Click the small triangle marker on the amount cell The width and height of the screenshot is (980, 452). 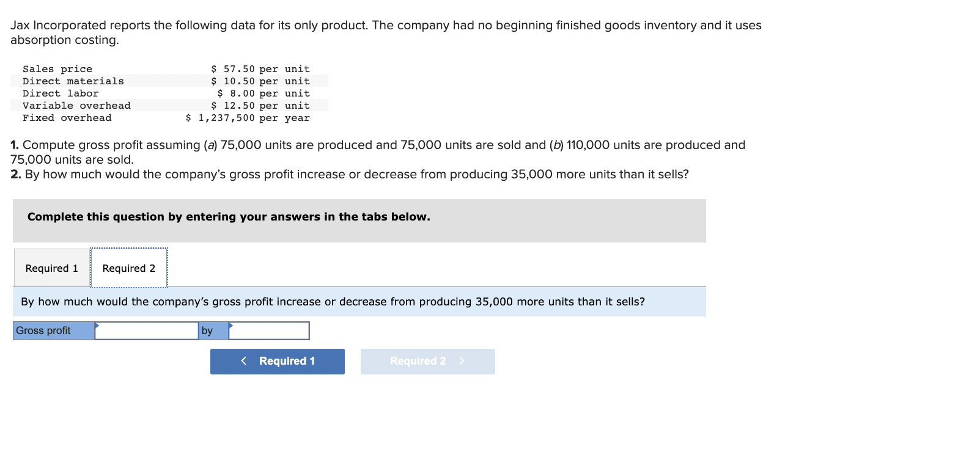[x=231, y=325]
